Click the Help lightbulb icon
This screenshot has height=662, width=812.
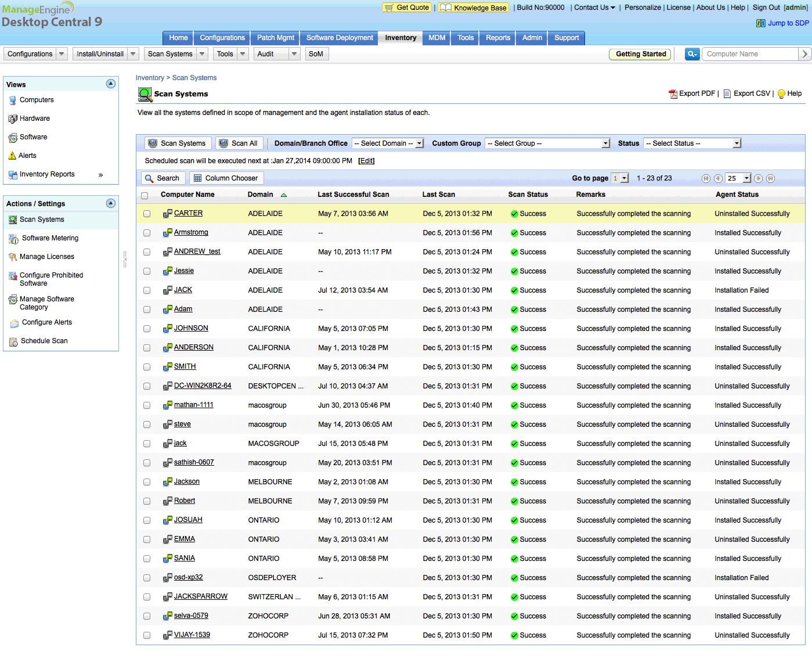tap(781, 94)
